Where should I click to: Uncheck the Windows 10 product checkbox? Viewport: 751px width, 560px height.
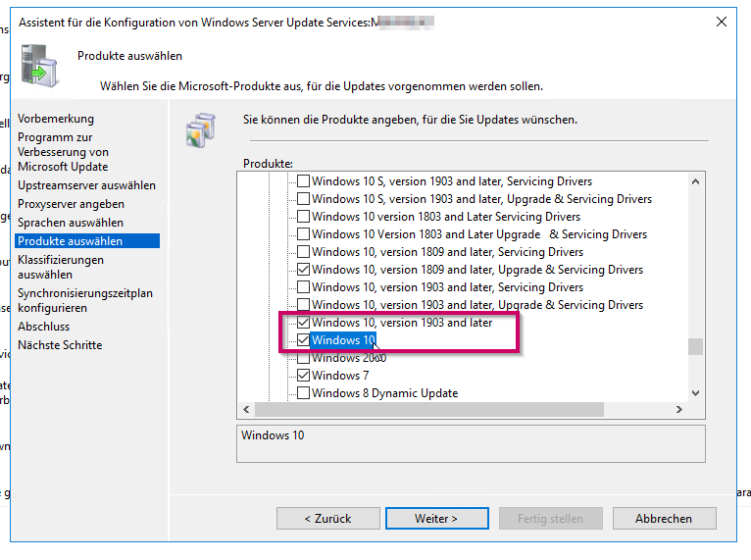pyautogui.click(x=303, y=340)
